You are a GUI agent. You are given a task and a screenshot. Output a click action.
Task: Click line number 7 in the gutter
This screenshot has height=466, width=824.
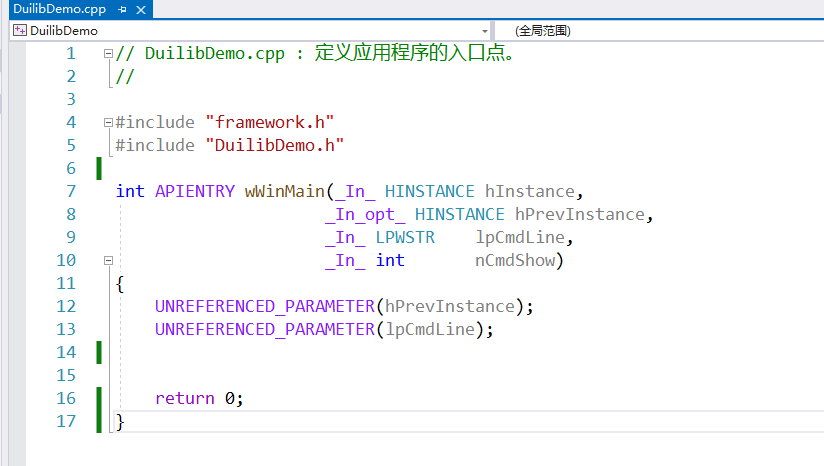[x=71, y=191]
